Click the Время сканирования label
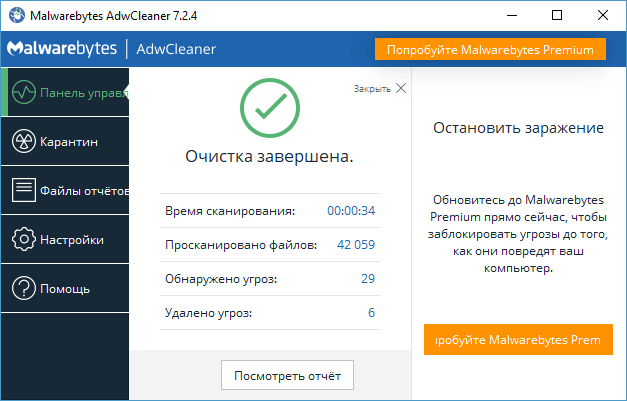This screenshot has height=401, width=627. (230, 211)
